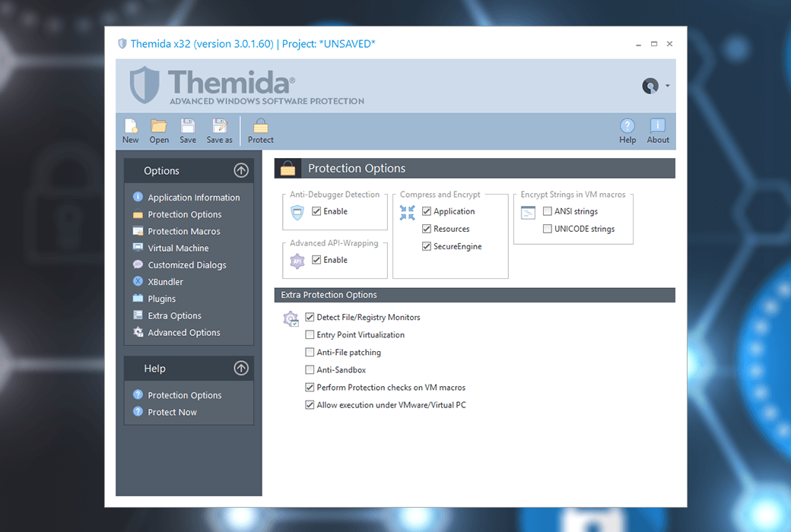Check the ANSI strings option

coord(547,211)
